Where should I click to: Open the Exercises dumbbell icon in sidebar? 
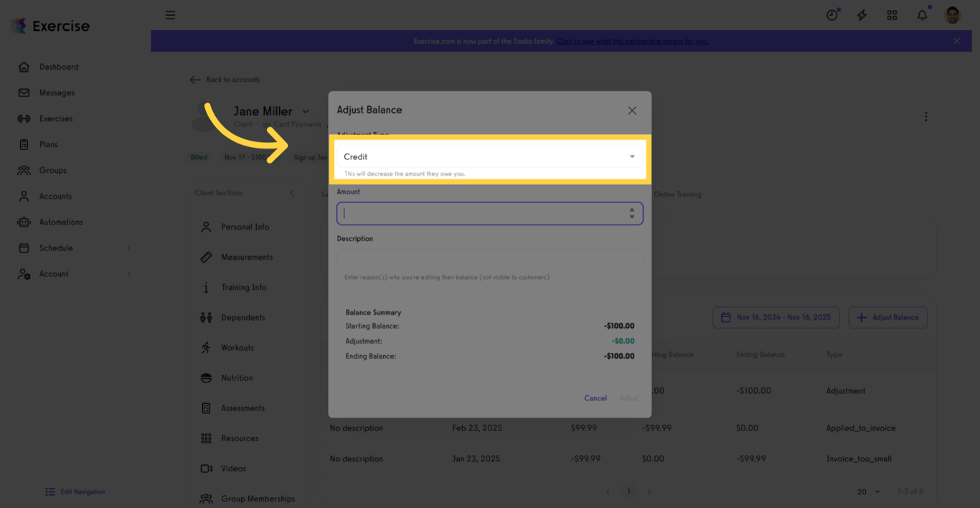tap(24, 118)
